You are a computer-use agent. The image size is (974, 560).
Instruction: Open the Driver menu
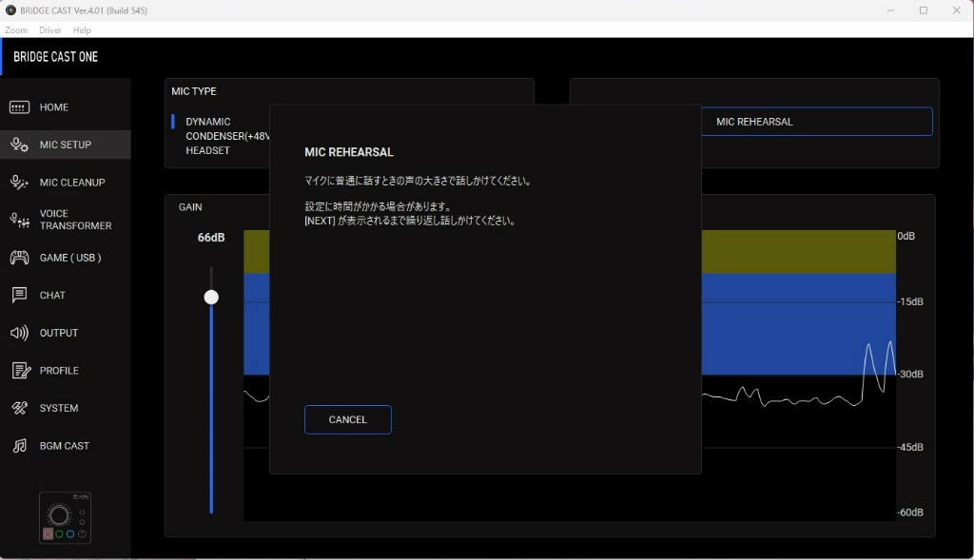(x=50, y=29)
